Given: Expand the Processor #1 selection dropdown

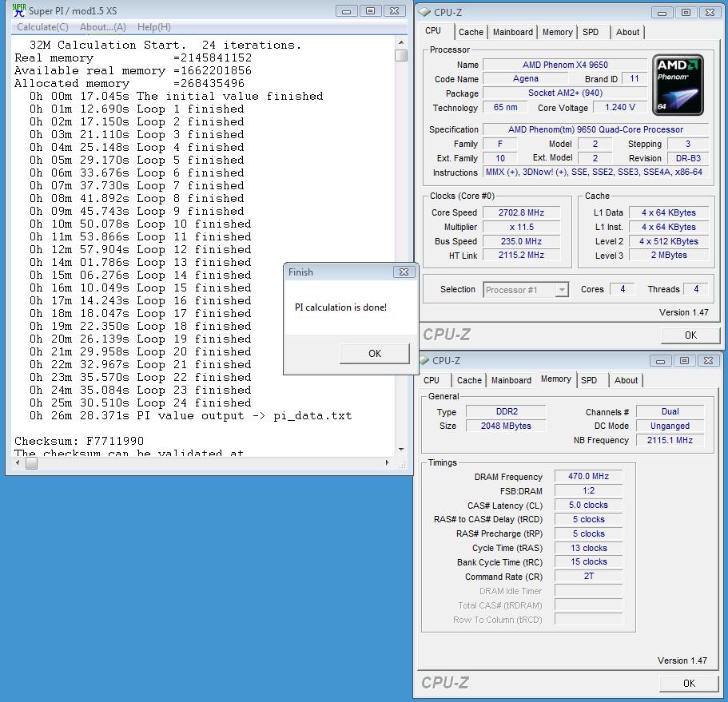Looking at the screenshot, I should coord(562,290).
